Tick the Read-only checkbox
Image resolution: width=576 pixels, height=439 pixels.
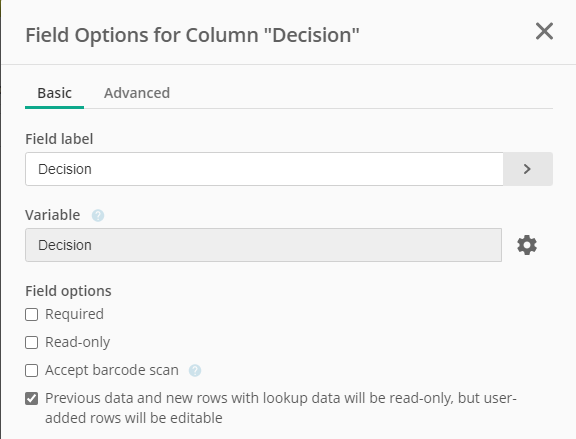[x=32, y=342]
